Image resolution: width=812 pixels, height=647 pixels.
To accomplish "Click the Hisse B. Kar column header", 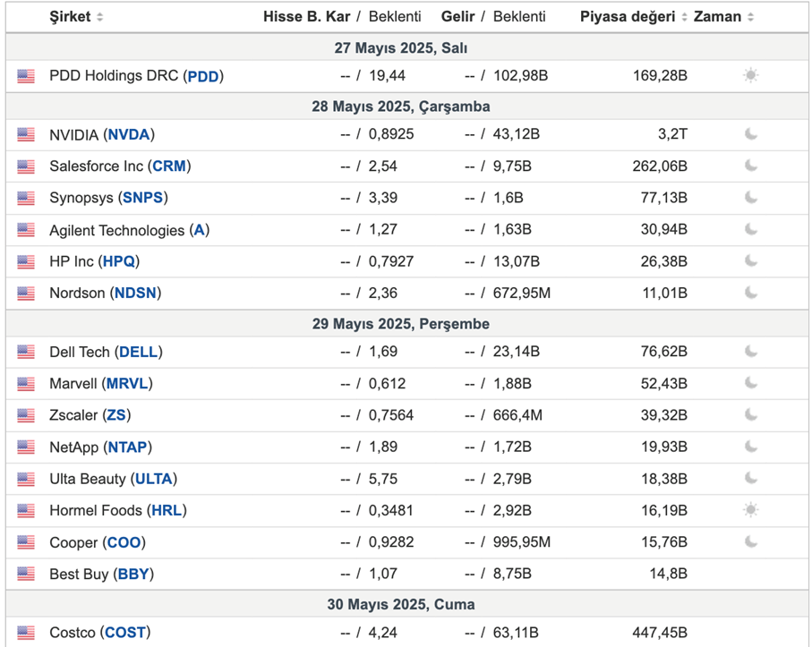I will click(306, 17).
